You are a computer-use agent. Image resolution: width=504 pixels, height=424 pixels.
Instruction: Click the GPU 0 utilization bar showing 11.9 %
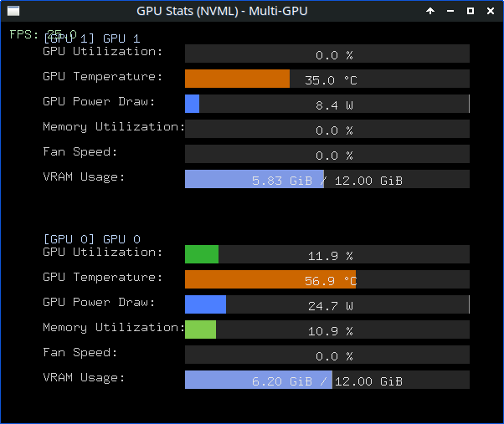327,254
